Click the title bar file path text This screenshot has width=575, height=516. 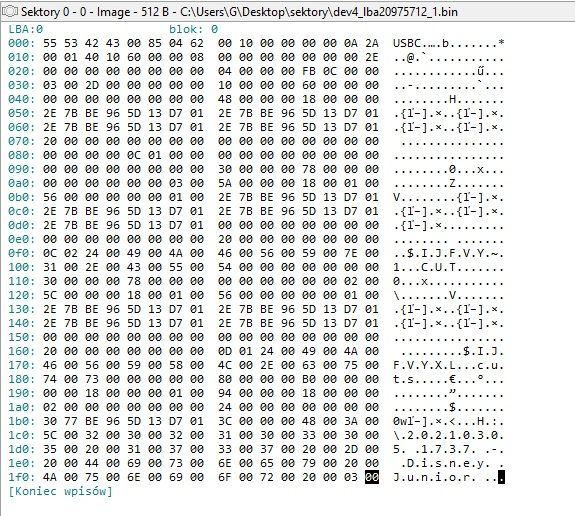coord(319,12)
